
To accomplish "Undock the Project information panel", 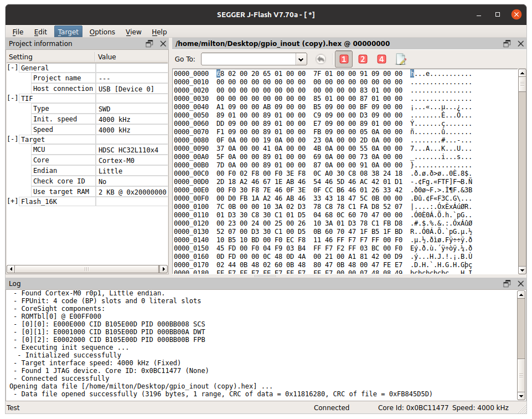I will [x=149, y=43].
